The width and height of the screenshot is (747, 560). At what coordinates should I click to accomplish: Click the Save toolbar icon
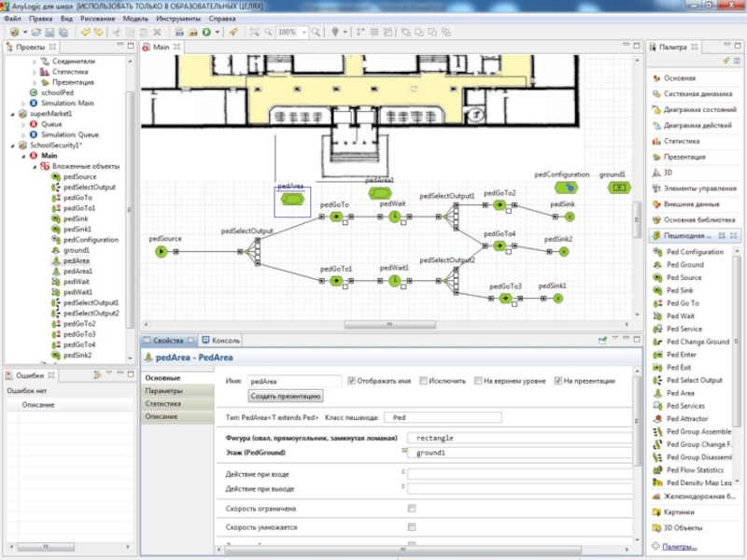coord(50,32)
